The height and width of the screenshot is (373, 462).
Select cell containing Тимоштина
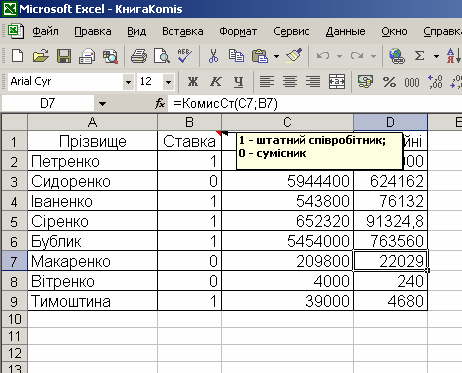coord(92,301)
